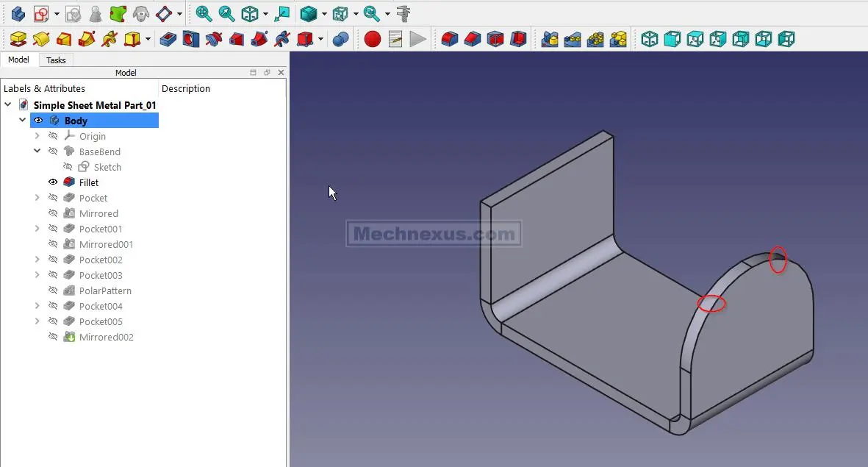Select PolarPattern in the model tree
Viewport: 868px width, 467px height.
pos(105,290)
